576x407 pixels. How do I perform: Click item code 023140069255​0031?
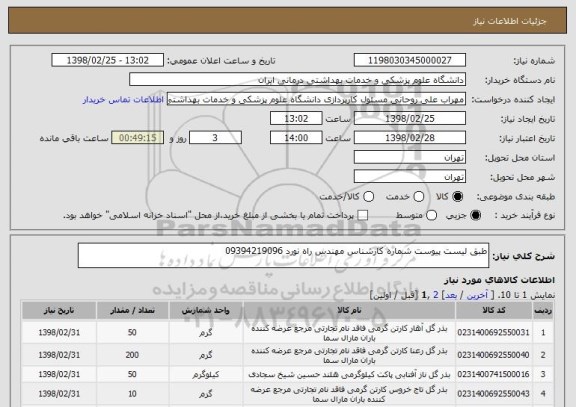pos(493,333)
